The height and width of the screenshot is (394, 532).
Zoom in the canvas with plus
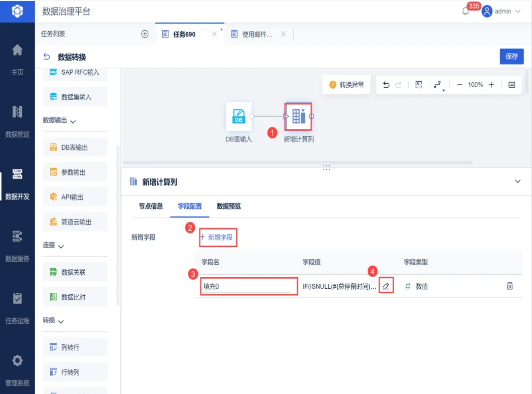coord(491,85)
